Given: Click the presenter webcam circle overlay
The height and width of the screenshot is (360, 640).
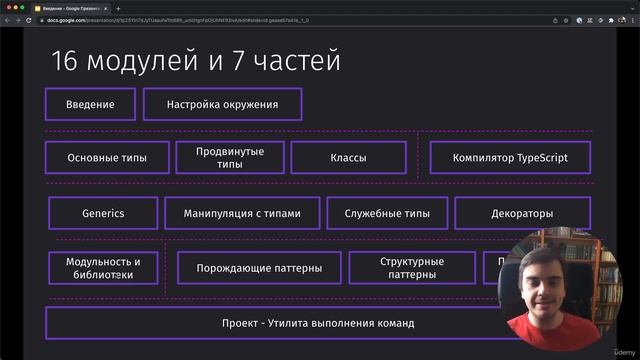Looking at the screenshot, I should [560, 289].
